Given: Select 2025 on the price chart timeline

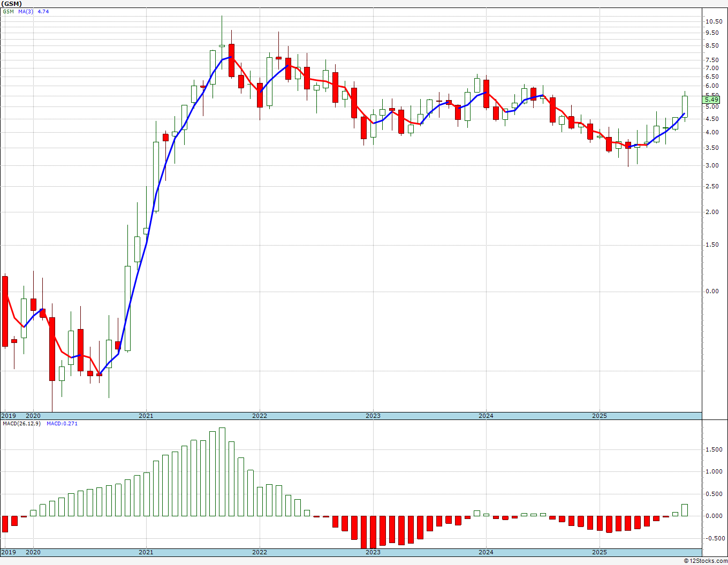Looking at the screenshot, I should [x=600, y=416].
